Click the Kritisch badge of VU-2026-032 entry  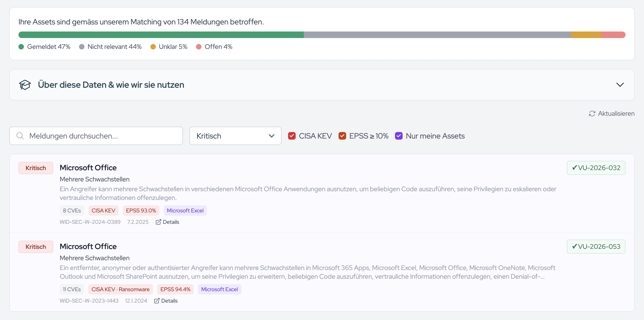click(36, 168)
